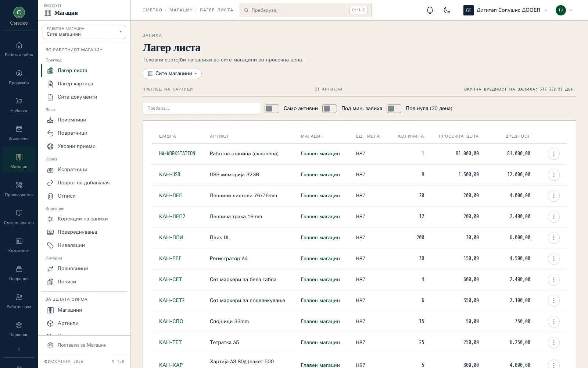
Task: Open notifications bell icon
Action: coord(430,10)
